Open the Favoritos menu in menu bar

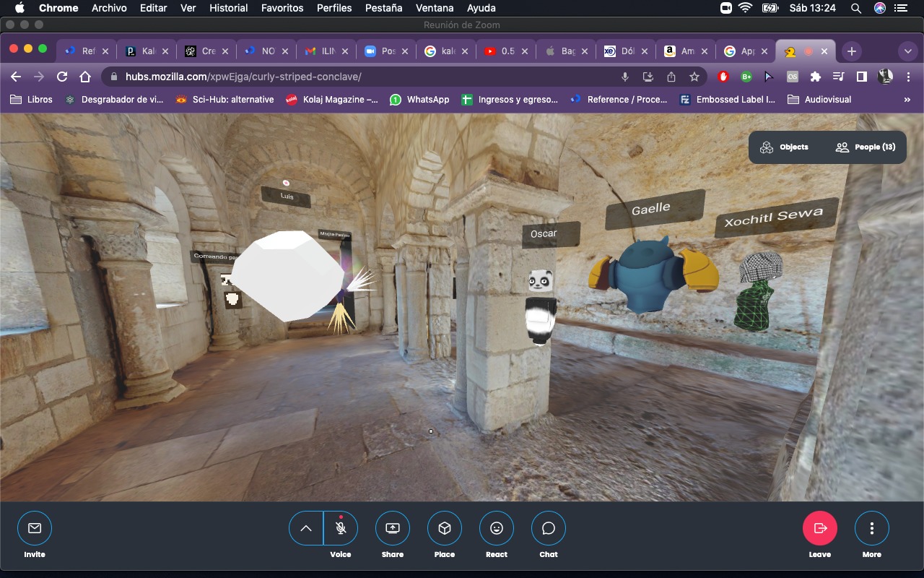(282, 8)
